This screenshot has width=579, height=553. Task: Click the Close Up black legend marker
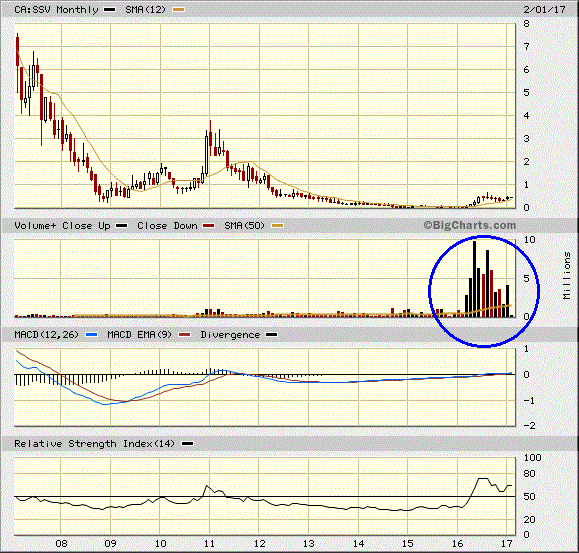pos(121,226)
